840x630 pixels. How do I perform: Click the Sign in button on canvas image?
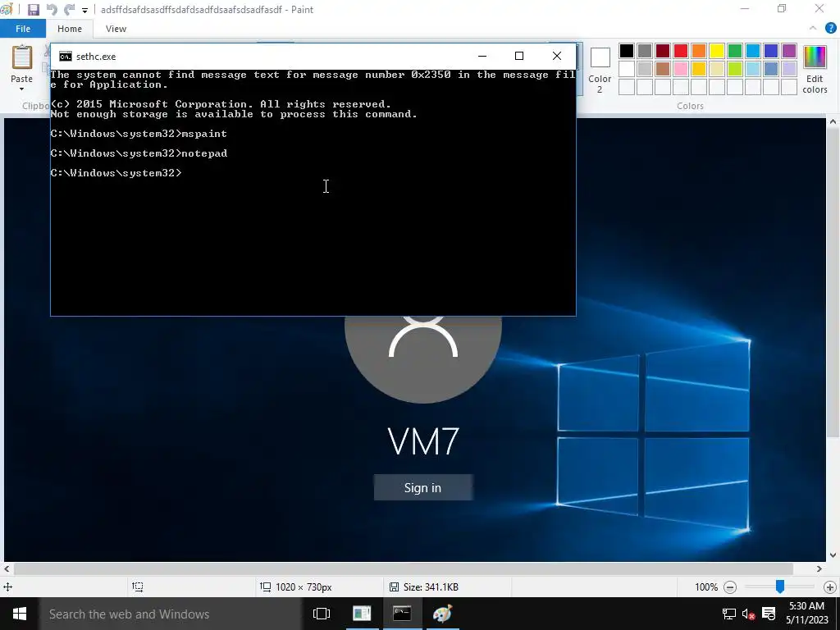pos(423,487)
